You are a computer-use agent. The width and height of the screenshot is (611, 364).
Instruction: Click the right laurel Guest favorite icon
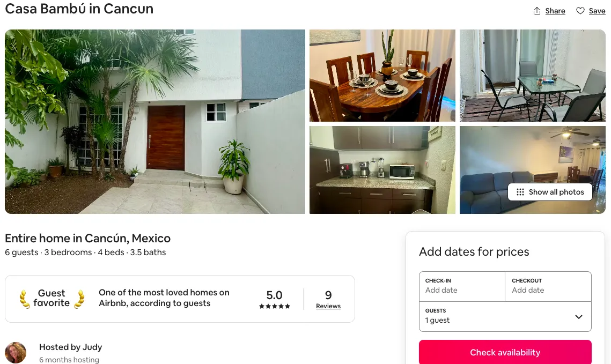tap(79, 299)
